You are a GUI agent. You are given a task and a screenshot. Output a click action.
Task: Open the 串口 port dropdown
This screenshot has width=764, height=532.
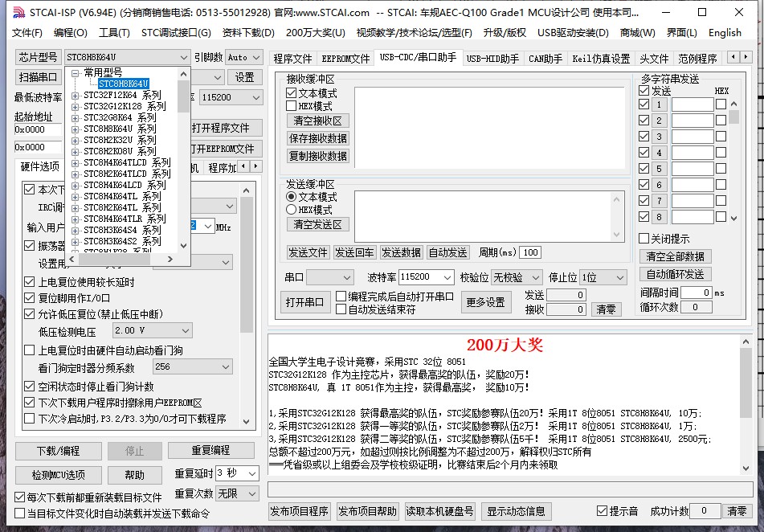[347, 277]
